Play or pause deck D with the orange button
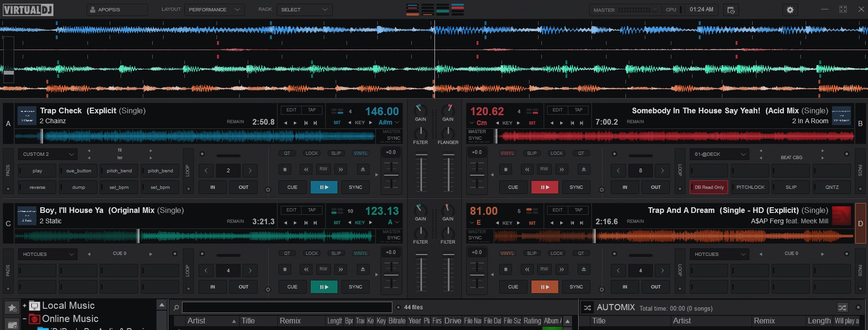Image resolution: width=868 pixels, height=330 pixels. coord(545,287)
